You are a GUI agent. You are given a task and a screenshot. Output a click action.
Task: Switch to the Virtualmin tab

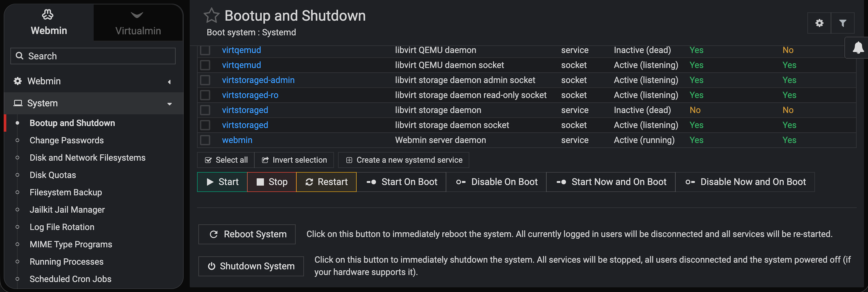pos(138,23)
